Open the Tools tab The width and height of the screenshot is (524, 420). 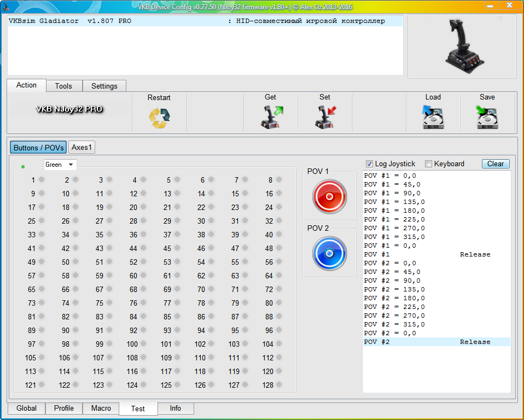click(x=63, y=86)
